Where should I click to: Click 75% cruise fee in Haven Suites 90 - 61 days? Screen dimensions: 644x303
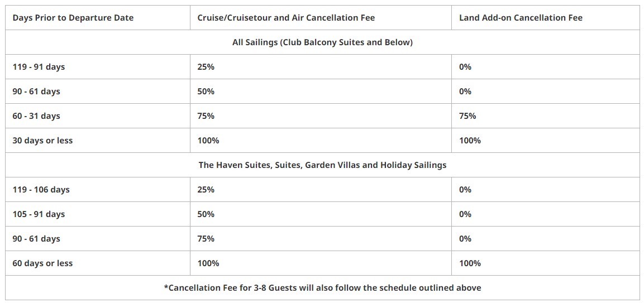pos(206,238)
